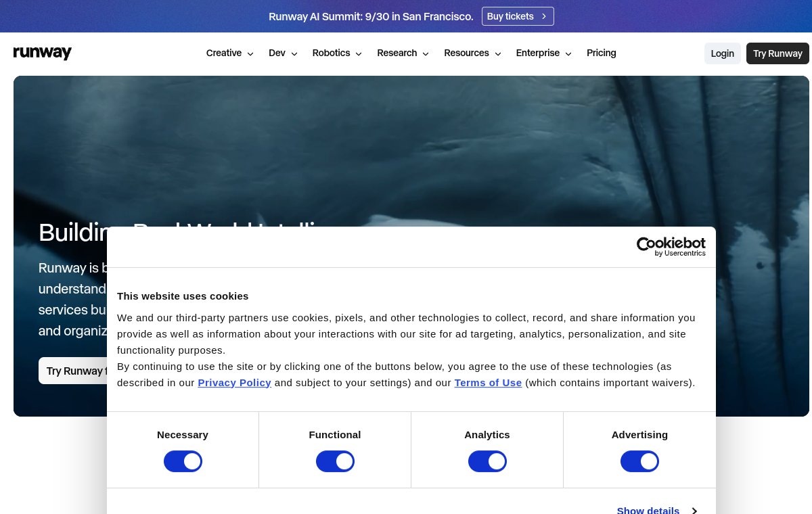The width and height of the screenshot is (812, 514).
Task: Click the Functional label
Action: click(x=335, y=435)
